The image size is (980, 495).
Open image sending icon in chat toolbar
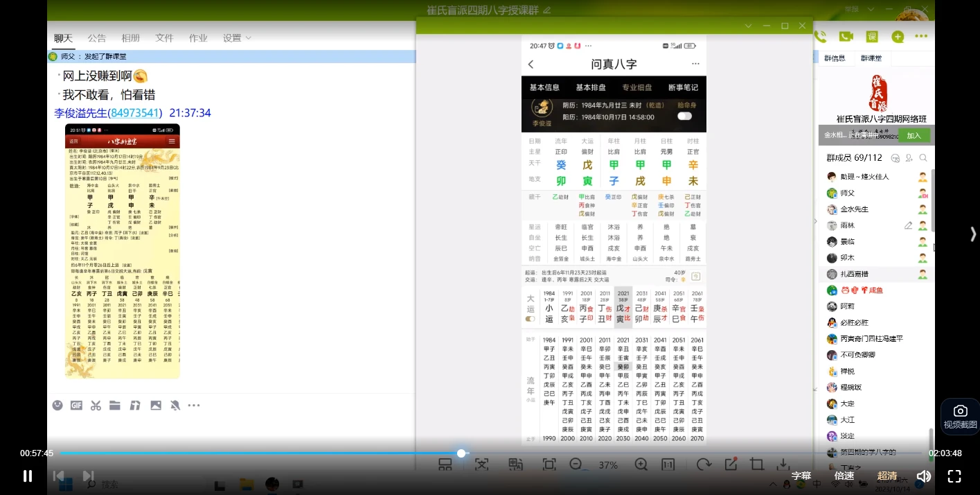[155, 405]
